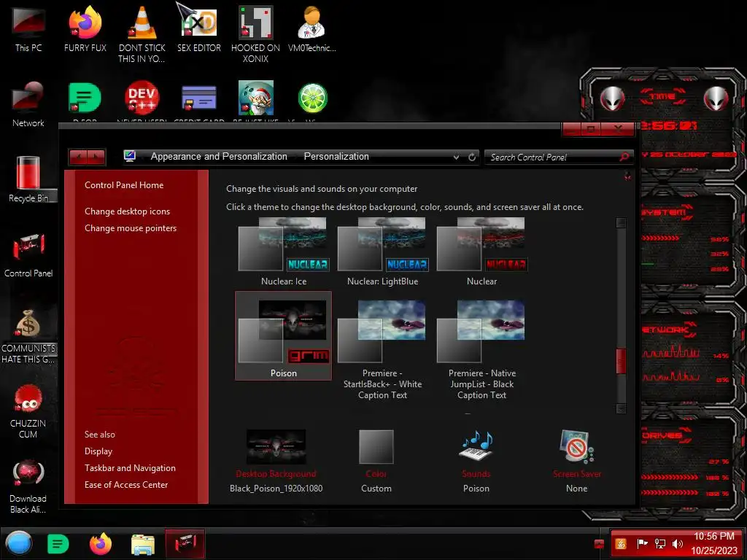
Task: Open Desktop Background Black_Poison settings
Action: coord(276,461)
